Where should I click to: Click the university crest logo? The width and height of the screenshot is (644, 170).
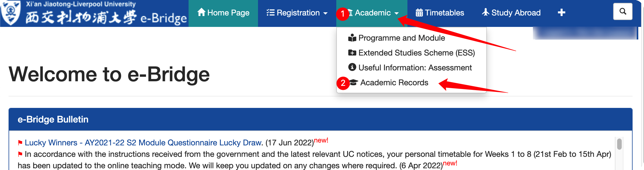coord(11,13)
